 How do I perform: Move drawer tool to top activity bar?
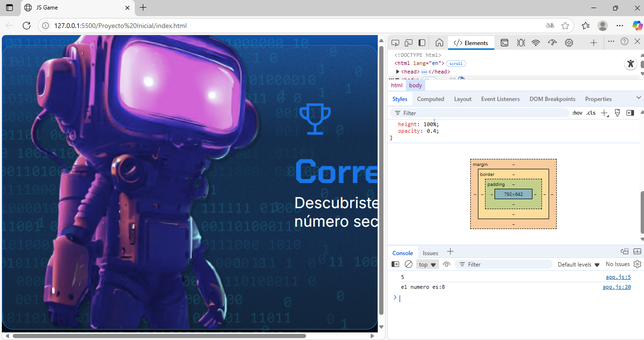pyautogui.click(x=625, y=251)
